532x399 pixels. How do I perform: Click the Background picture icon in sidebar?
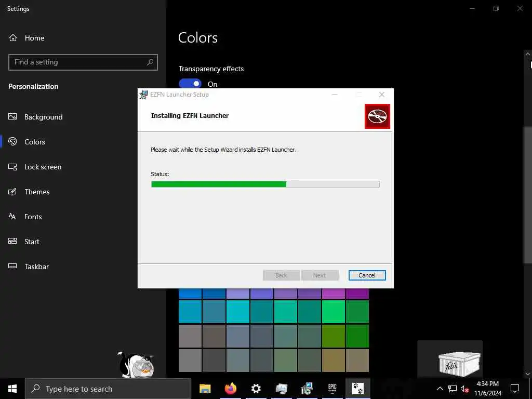click(x=12, y=117)
